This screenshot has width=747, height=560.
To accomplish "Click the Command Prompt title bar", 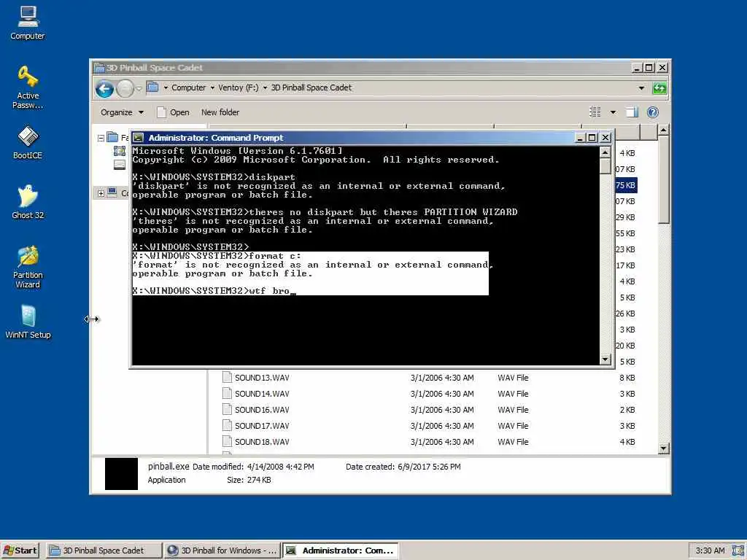I will click(x=352, y=138).
